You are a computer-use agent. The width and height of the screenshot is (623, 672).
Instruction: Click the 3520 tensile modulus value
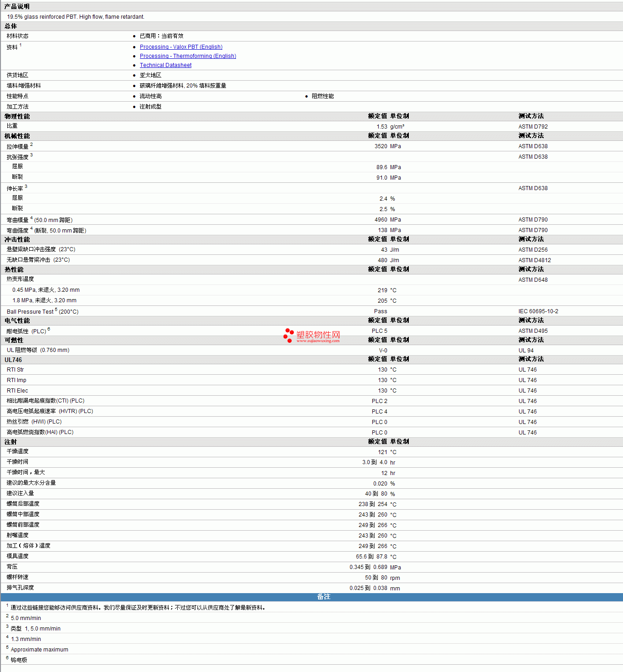tap(381, 146)
